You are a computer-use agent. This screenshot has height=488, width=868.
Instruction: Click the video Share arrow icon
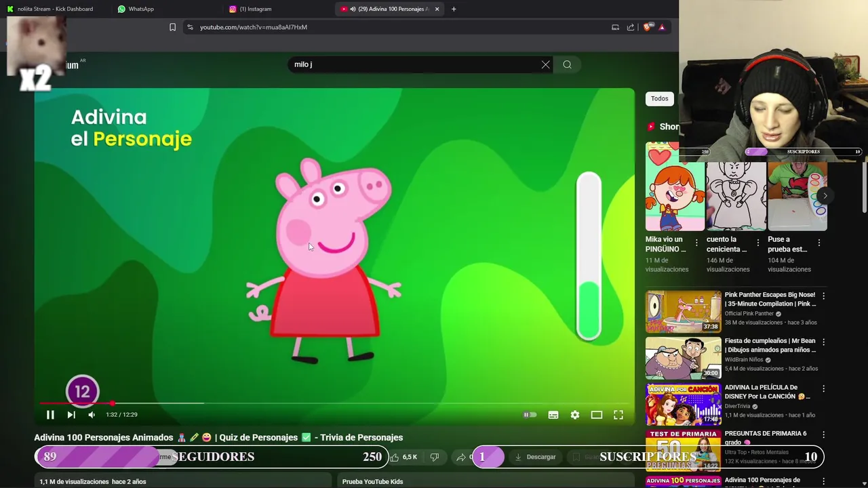click(x=461, y=457)
